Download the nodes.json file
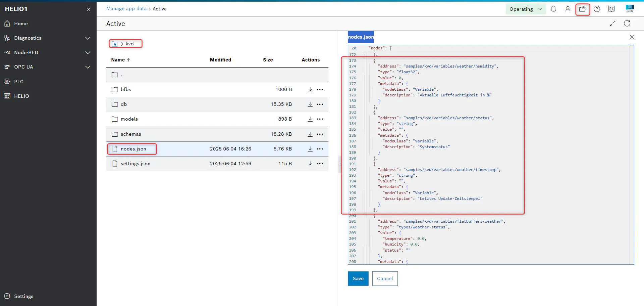Image resolution: width=644 pixels, height=306 pixels. (310, 149)
